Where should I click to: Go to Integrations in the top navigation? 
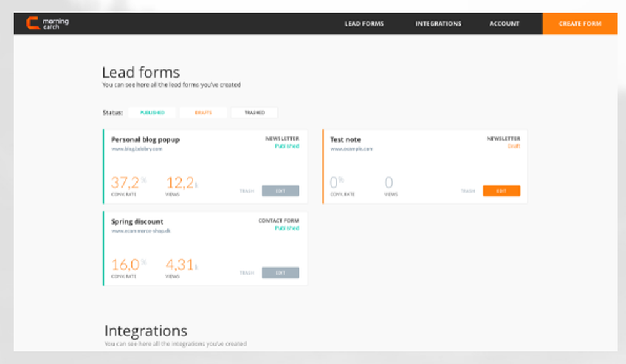click(x=438, y=24)
